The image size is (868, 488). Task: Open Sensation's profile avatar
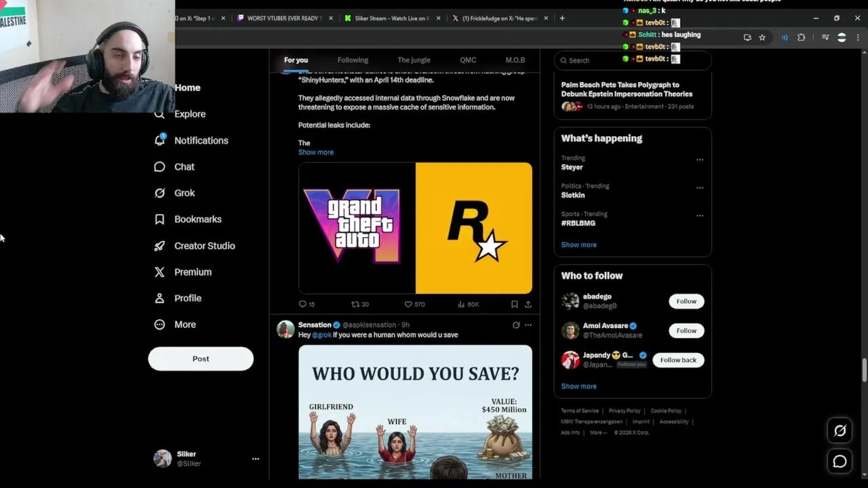click(285, 329)
